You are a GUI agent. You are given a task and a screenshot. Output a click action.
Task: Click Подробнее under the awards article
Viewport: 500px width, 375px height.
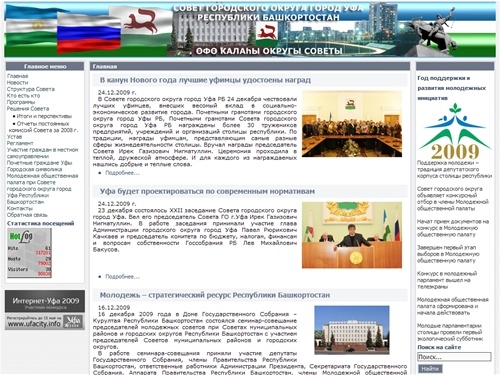click(x=122, y=173)
